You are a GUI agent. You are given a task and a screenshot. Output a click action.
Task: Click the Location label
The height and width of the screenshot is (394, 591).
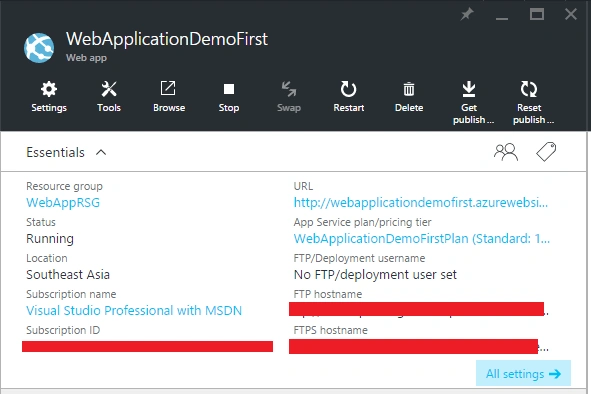(47, 258)
